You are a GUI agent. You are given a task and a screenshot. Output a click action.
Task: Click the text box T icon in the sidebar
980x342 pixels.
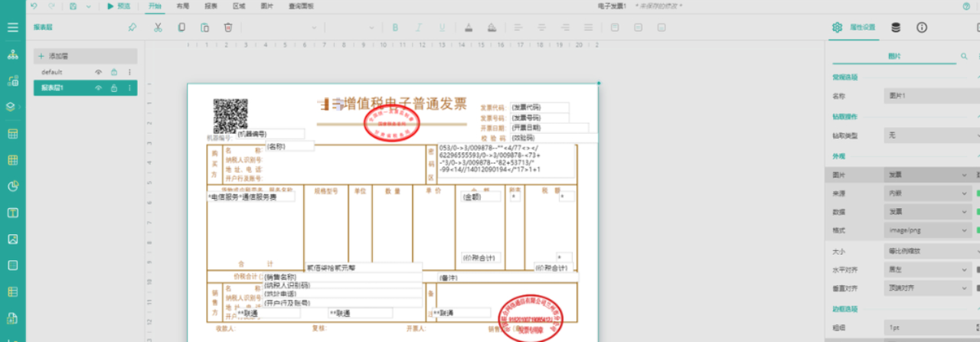pos(12,213)
